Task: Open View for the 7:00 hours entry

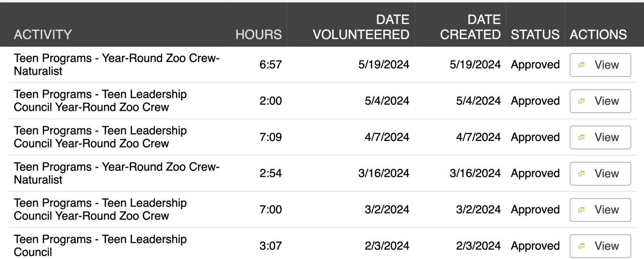Action: point(600,210)
